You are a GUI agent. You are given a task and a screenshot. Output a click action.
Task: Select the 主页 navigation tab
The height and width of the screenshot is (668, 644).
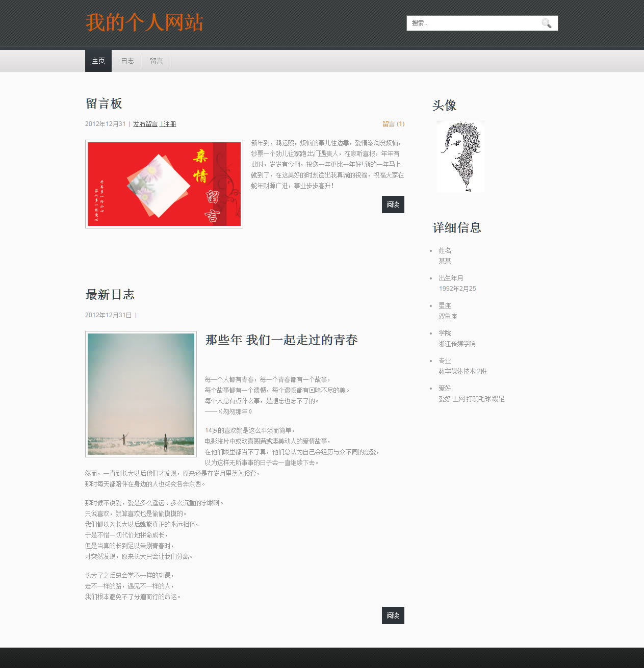pos(98,61)
